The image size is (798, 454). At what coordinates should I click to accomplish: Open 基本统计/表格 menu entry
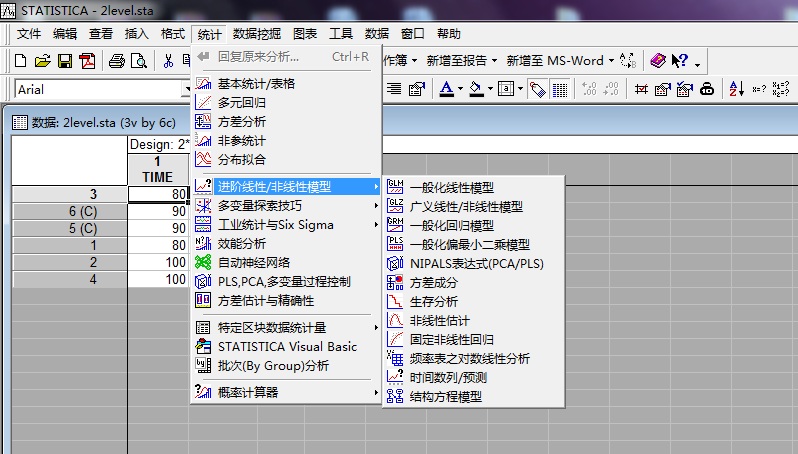pos(287,83)
